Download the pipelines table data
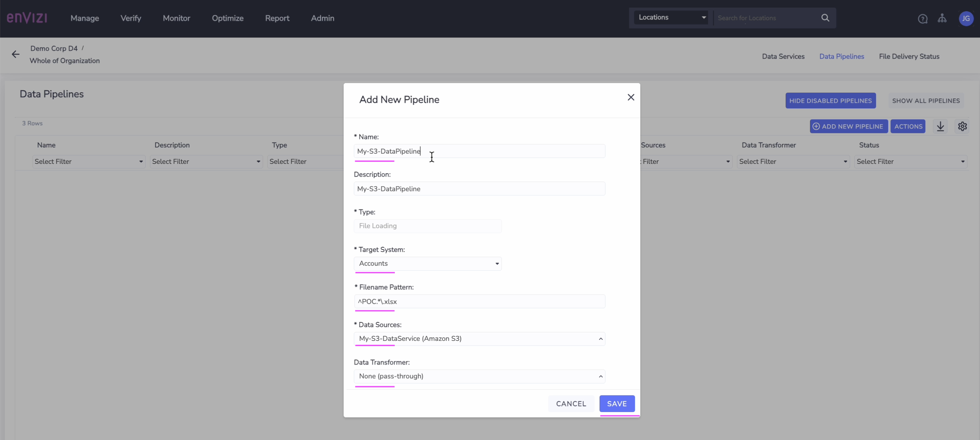The image size is (980, 440). (940, 126)
